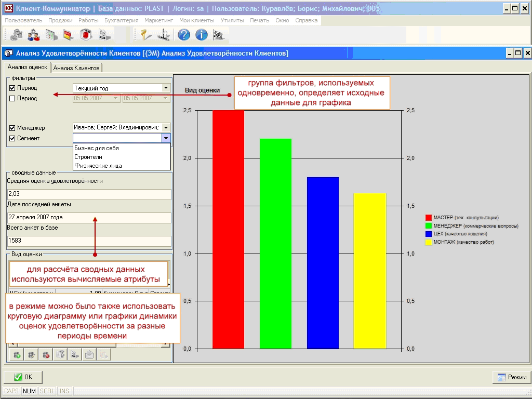
Task: Click the add record icon with green plus
Action: 17,355
